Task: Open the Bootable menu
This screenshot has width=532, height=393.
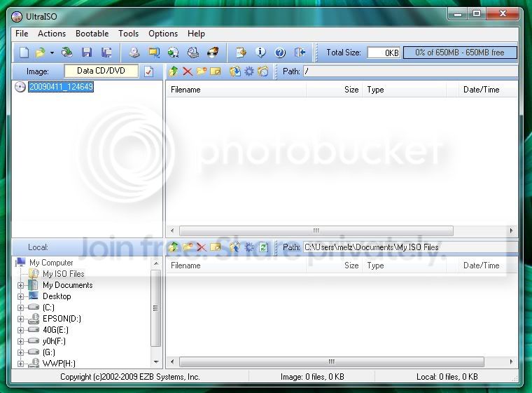Action: (92, 34)
